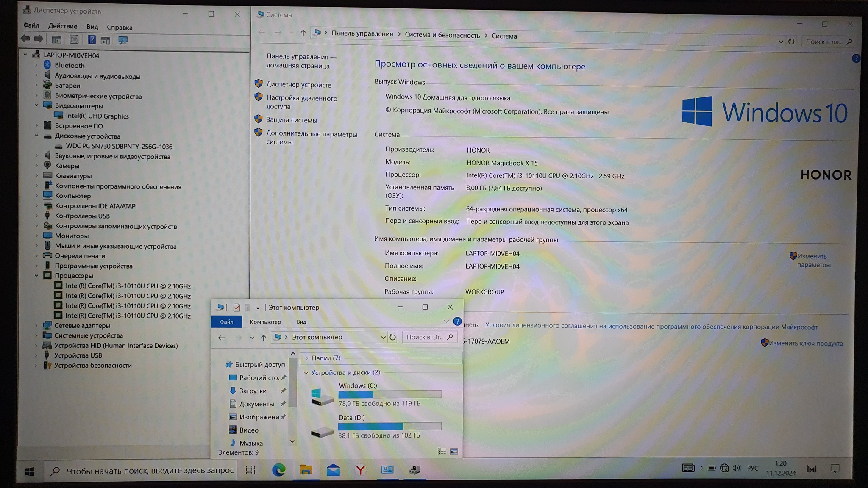
Task: Click the refresh icon in Explorer address bar
Action: 392,337
